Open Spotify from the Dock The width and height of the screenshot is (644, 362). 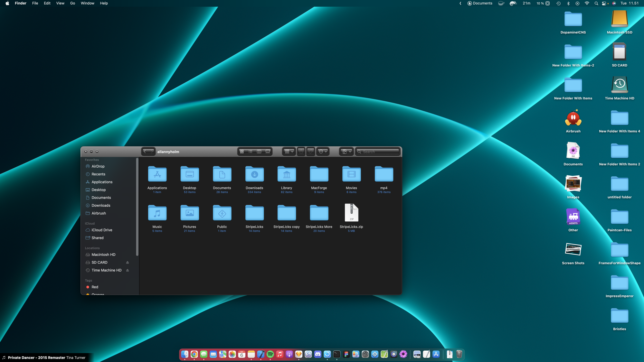270,354
